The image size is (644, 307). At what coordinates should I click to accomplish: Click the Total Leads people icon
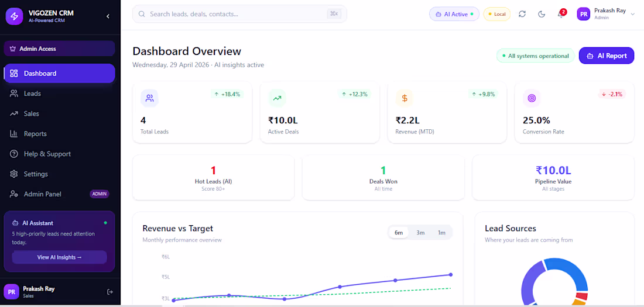[x=149, y=98]
